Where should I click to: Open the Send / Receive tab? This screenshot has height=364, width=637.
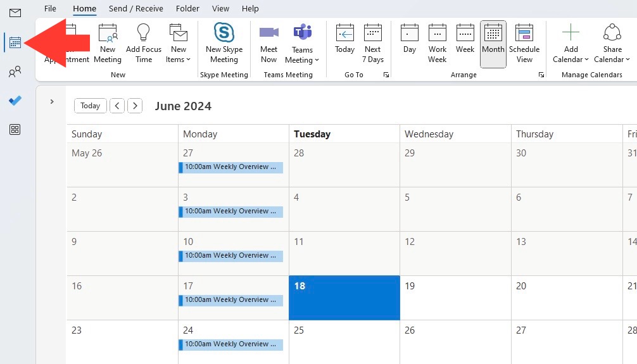136,8
